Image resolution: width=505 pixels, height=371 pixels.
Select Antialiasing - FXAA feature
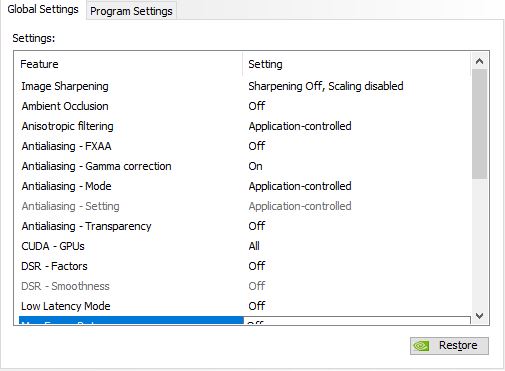pyautogui.click(x=66, y=146)
